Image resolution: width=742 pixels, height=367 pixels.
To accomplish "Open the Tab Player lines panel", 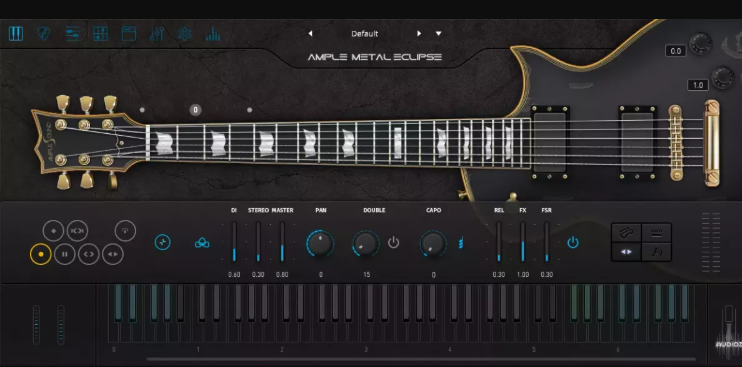I will 72,34.
